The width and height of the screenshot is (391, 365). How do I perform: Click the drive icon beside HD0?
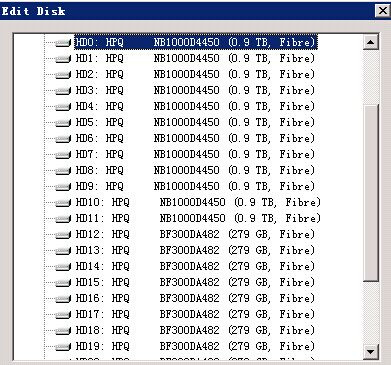63,42
